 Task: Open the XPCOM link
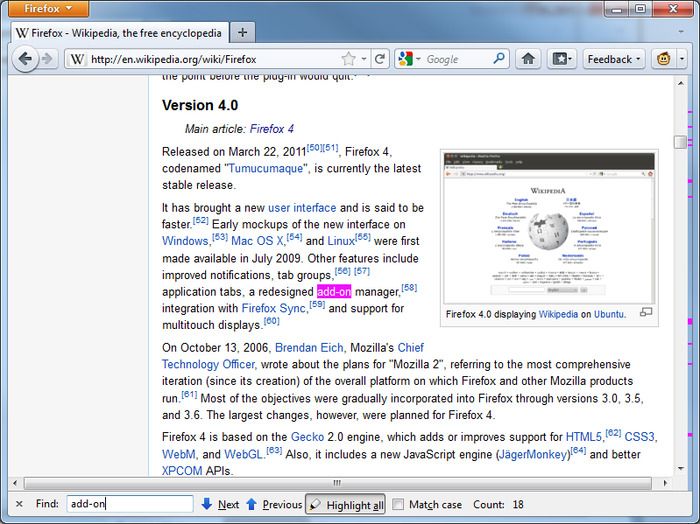point(182,470)
